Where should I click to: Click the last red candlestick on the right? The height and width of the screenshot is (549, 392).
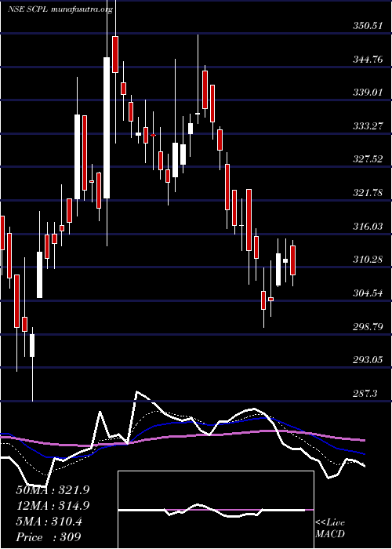[x=293, y=260]
